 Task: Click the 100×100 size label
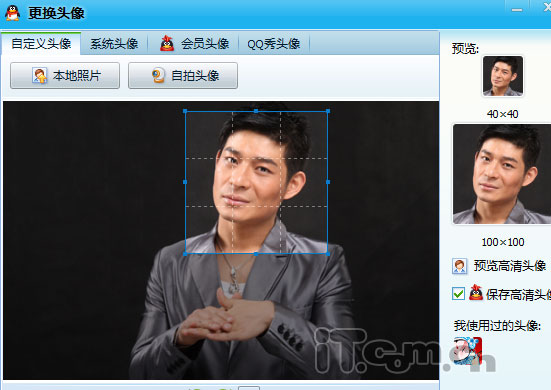(503, 242)
